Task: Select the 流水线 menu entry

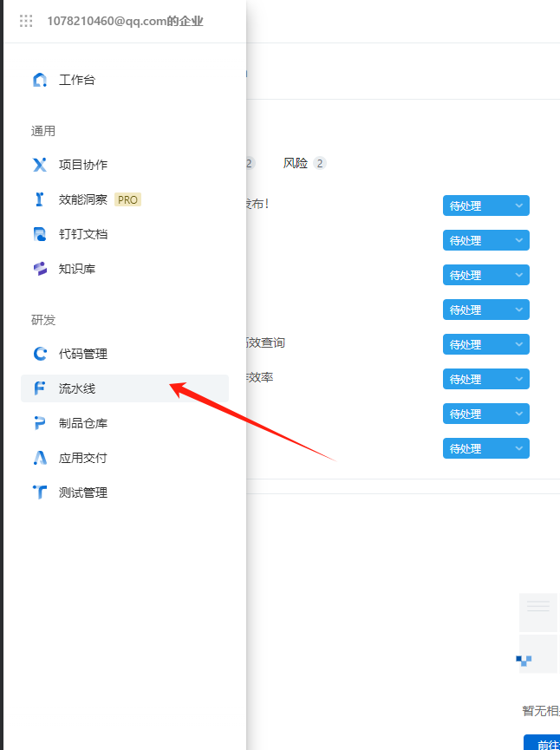Action: pos(125,388)
